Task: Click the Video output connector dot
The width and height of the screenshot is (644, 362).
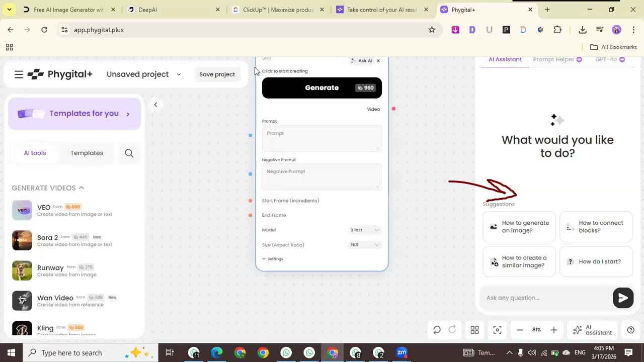Action: [x=393, y=109]
